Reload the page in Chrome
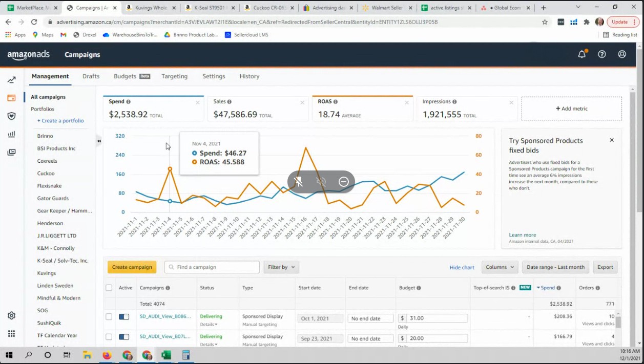The height and width of the screenshot is (364, 644). [x=34, y=22]
